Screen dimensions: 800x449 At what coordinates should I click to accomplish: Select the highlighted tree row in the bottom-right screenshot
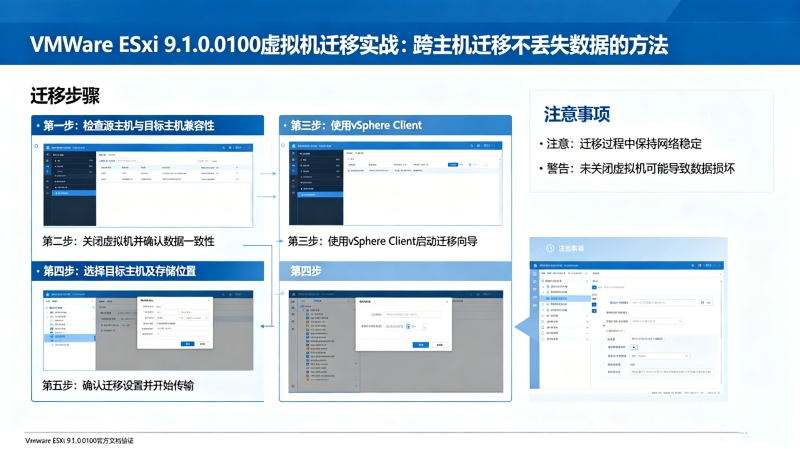click(565, 298)
